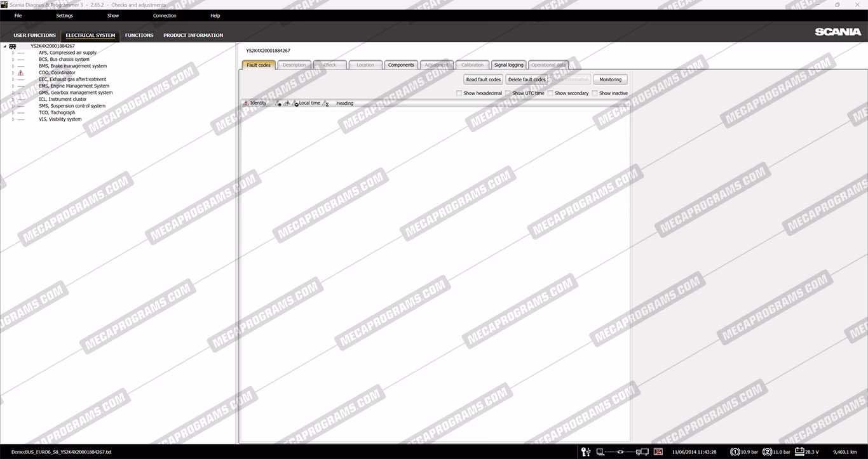The image size is (868, 459).
Task: Collapse the YS2K4X20001884267 vehicle root node
Action: [x=4, y=46]
